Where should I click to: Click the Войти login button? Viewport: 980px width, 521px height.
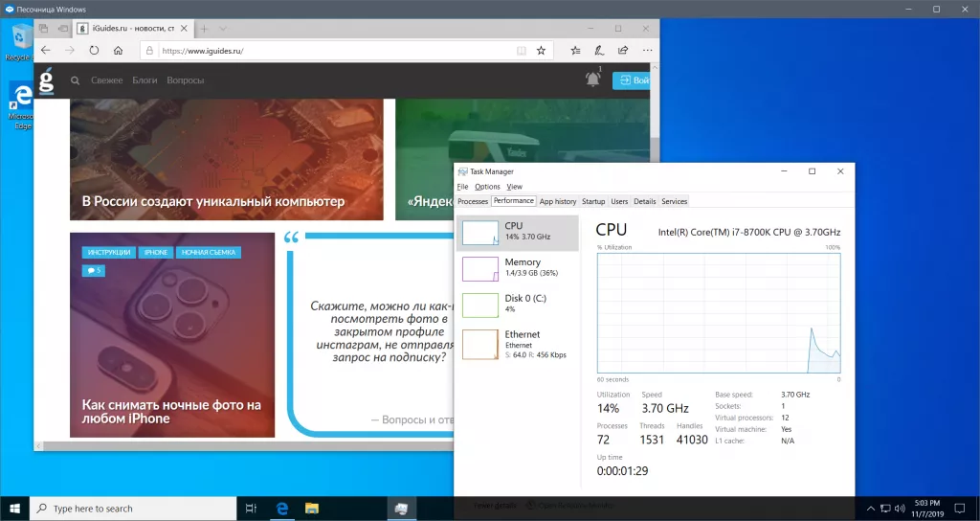click(632, 80)
